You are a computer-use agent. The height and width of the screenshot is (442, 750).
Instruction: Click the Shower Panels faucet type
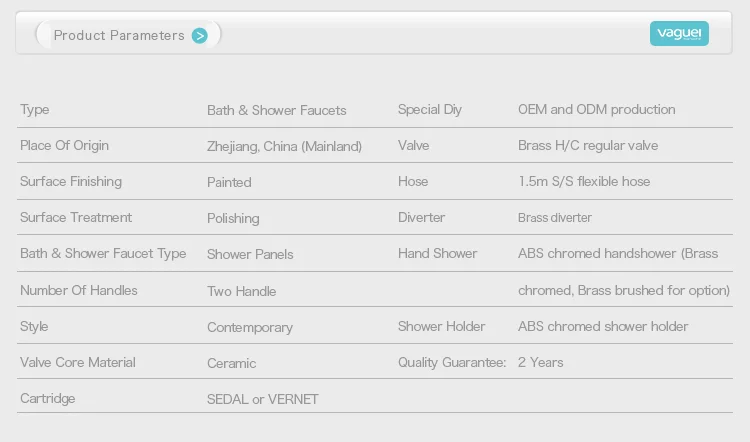[250, 254]
